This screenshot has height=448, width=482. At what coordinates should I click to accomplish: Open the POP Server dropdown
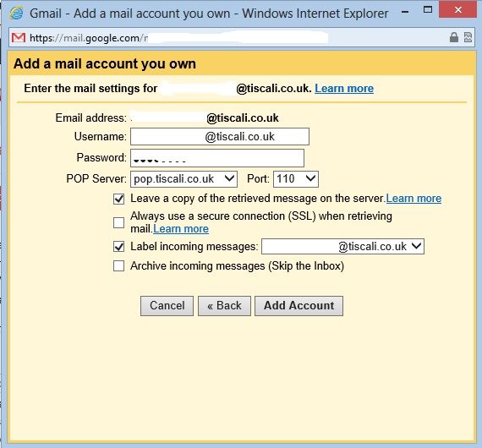[x=183, y=179]
